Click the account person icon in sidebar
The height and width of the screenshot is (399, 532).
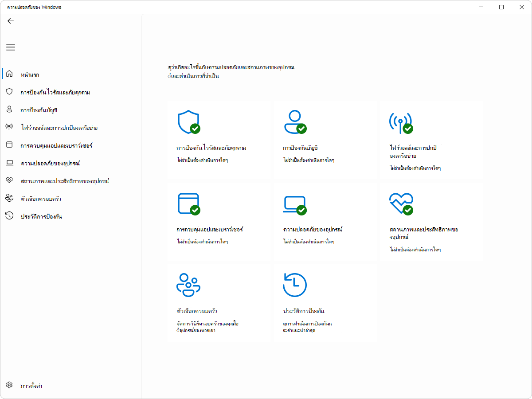(9, 110)
